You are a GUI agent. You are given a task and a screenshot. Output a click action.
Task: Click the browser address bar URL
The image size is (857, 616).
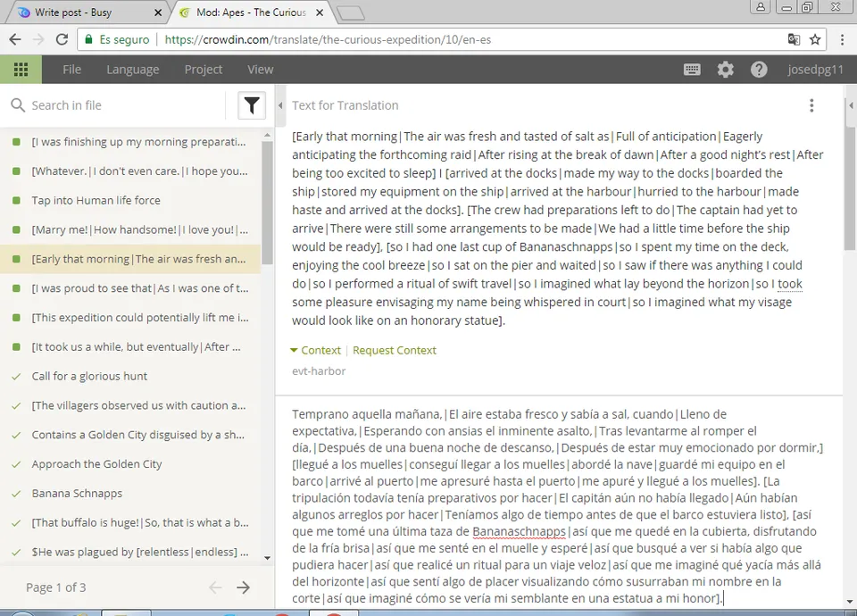(328, 39)
